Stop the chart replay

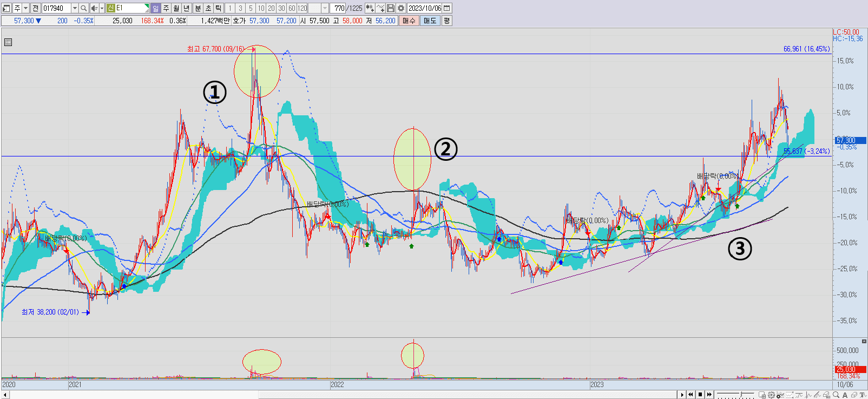point(700,395)
